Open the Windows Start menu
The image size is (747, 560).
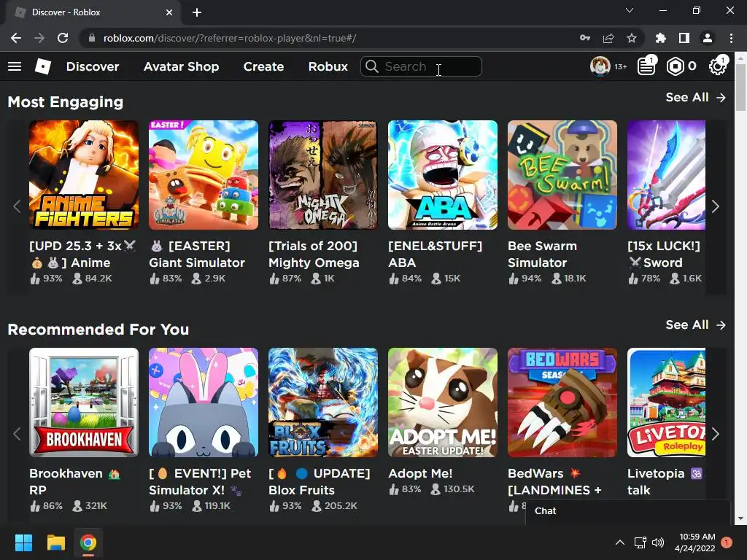click(23, 542)
